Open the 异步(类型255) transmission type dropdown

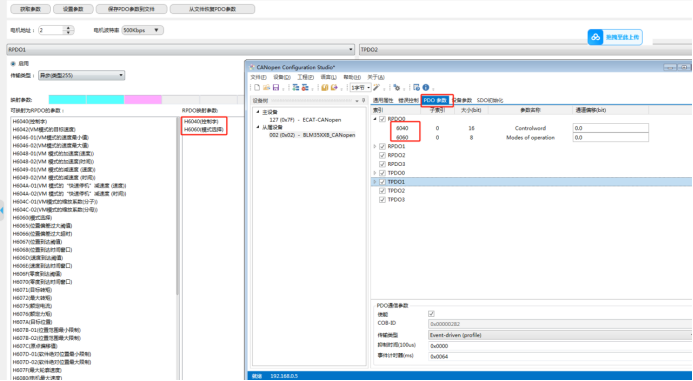click(x=81, y=75)
